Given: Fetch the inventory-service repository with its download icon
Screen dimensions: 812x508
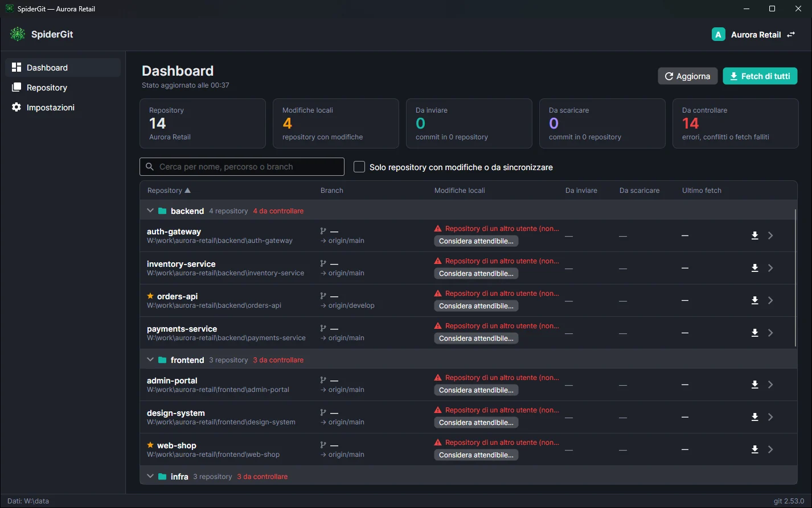Looking at the screenshot, I should (754, 268).
